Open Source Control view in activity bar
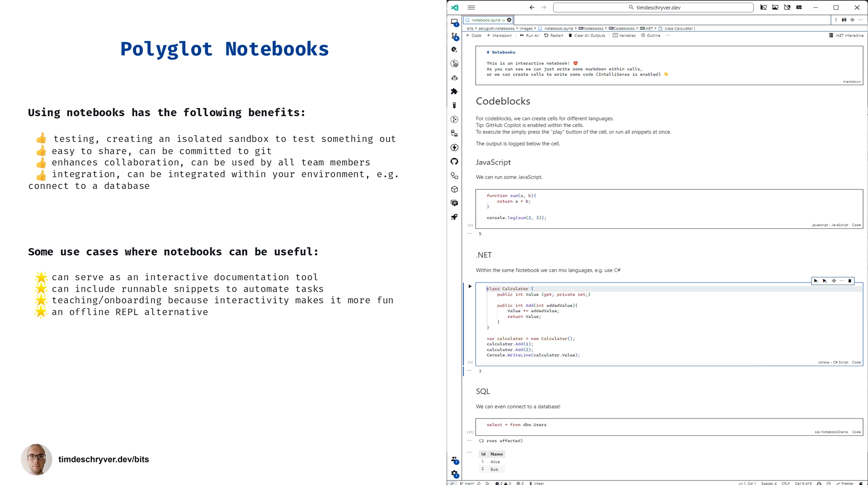 tap(454, 36)
